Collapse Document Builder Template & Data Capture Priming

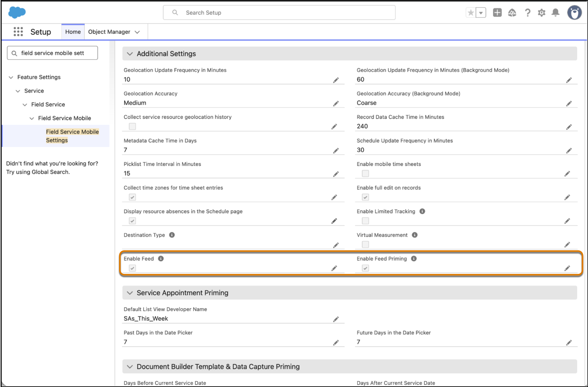[x=130, y=366]
